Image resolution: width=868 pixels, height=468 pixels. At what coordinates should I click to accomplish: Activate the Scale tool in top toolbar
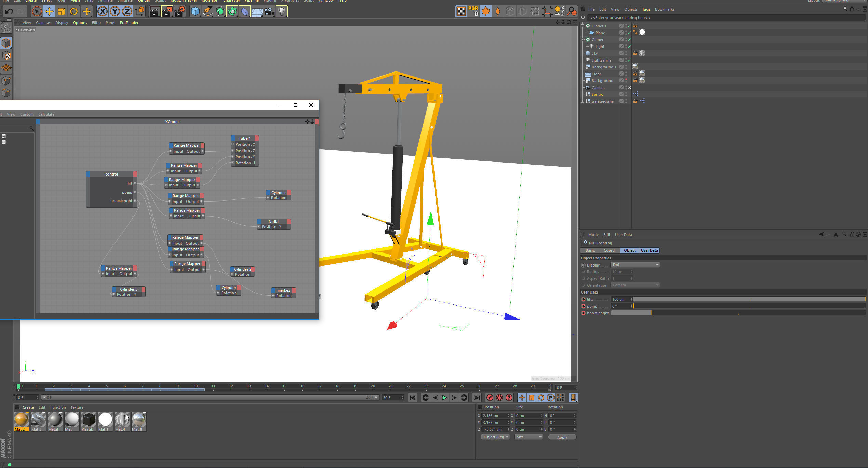pyautogui.click(x=62, y=11)
